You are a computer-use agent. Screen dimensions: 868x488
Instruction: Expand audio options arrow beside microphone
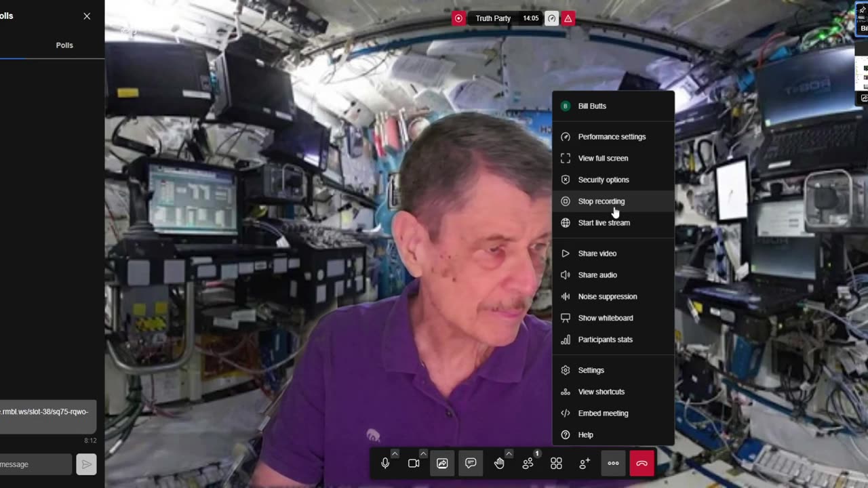pyautogui.click(x=395, y=453)
